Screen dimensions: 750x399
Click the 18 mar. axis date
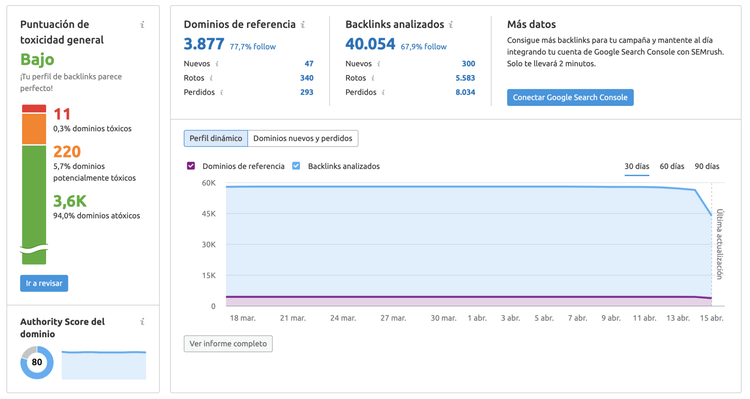pyautogui.click(x=243, y=318)
